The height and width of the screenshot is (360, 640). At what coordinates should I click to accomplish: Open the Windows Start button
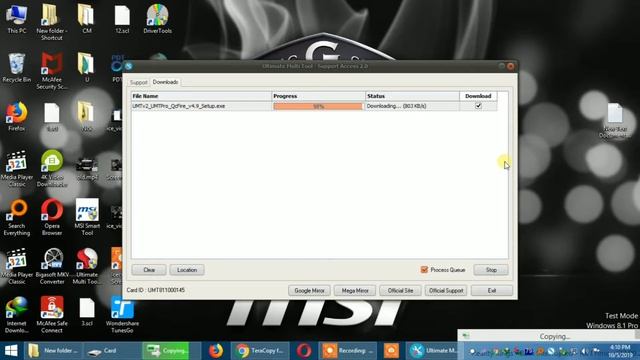point(11,351)
